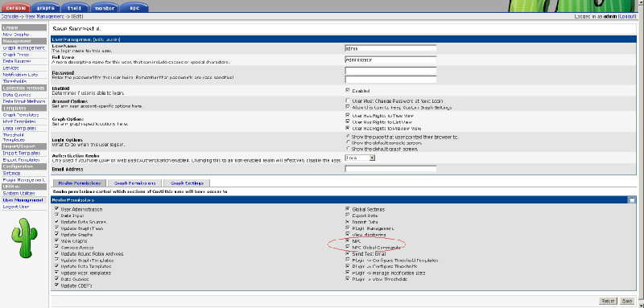Open Data Queries in the sidebar

(17, 95)
